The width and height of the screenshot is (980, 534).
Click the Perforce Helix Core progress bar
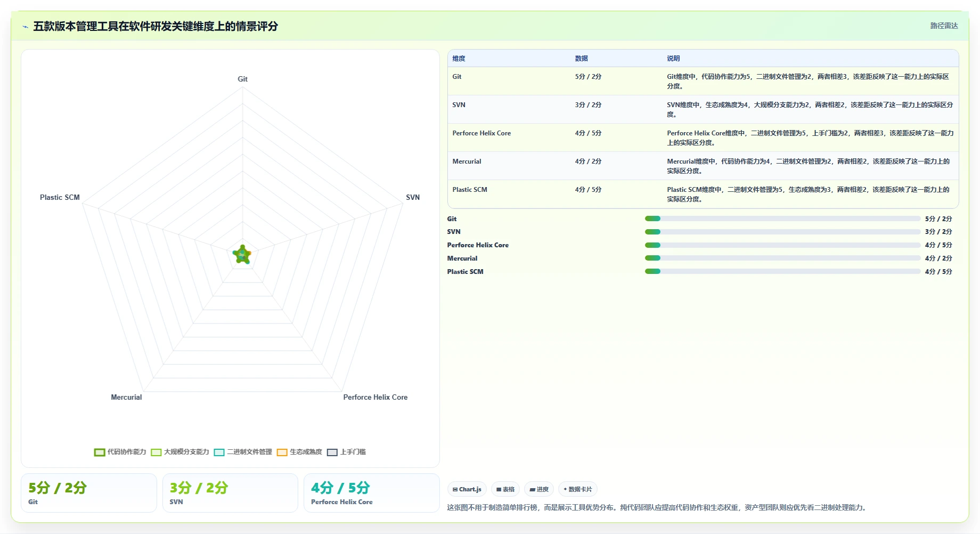point(782,245)
